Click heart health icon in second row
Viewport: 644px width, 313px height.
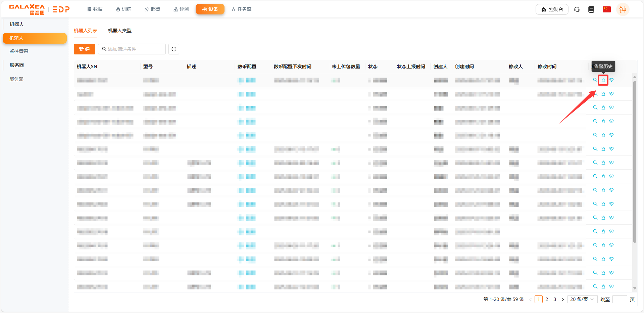coord(611,94)
